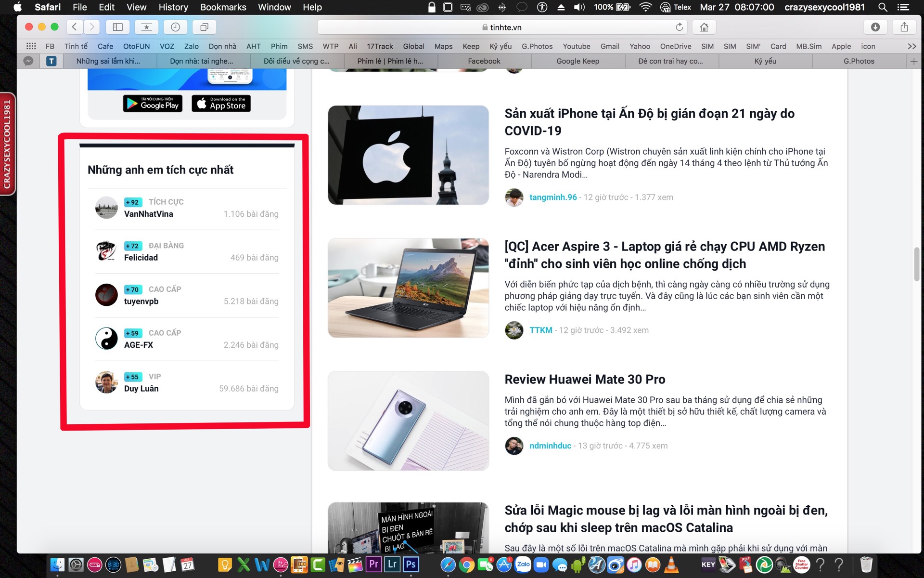Launch Premiere Pro from the Dock
The height and width of the screenshot is (578, 924).
373,565
